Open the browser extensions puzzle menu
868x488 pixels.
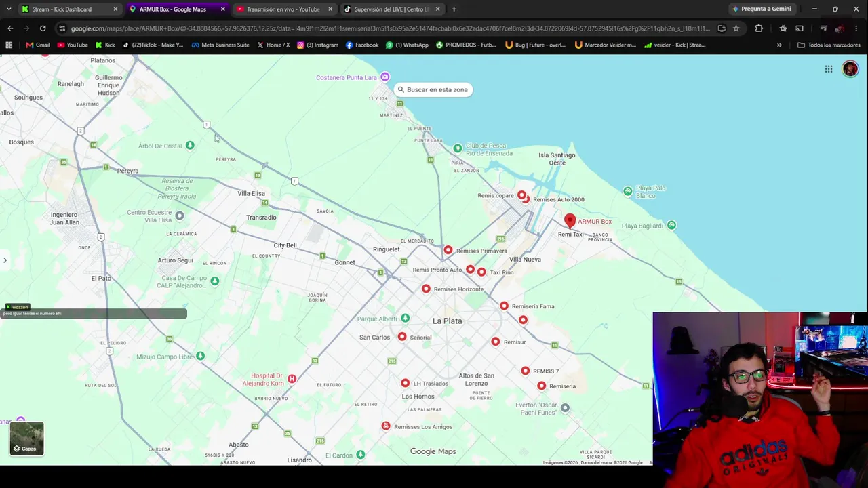759,28
